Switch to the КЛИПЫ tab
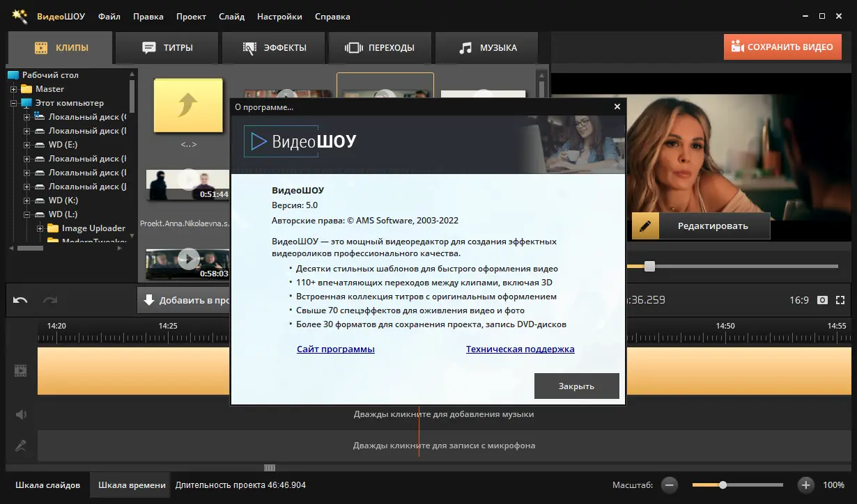857x504 pixels. [x=59, y=48]
